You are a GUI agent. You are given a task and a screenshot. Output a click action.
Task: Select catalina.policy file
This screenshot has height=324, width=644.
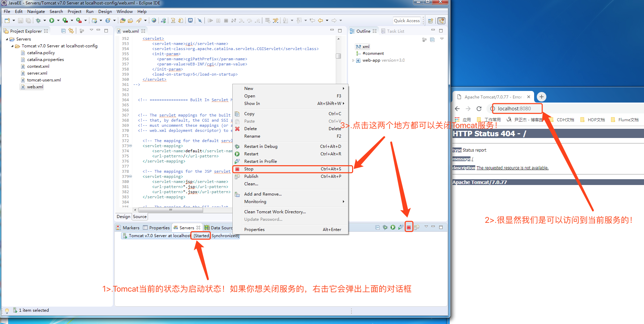tap(41, 53)
